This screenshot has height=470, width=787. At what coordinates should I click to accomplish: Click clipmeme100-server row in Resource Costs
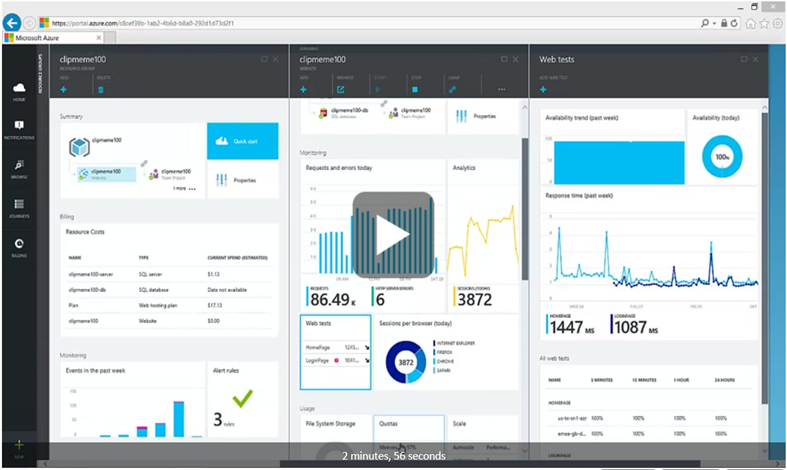click(x=170, y=274)
